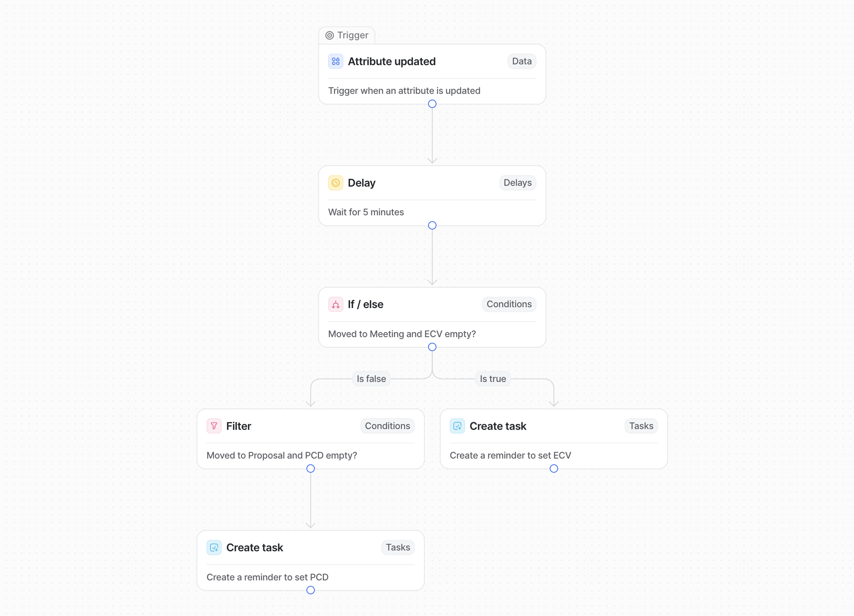Click the Delays tag on Delay node
Image resolution: width=854 pixels, height=616 pixels.
pos(517,183)
